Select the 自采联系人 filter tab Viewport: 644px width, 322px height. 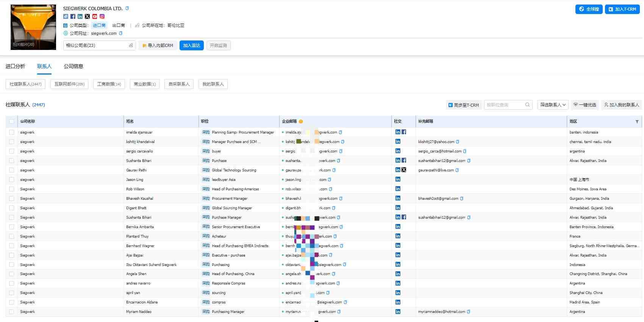(x=179, y=84)
